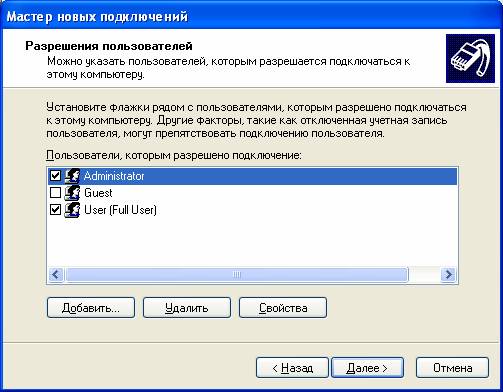Click the User (Full User) account icon
Screen dimensions: 503x392
(x=72, y=210)
